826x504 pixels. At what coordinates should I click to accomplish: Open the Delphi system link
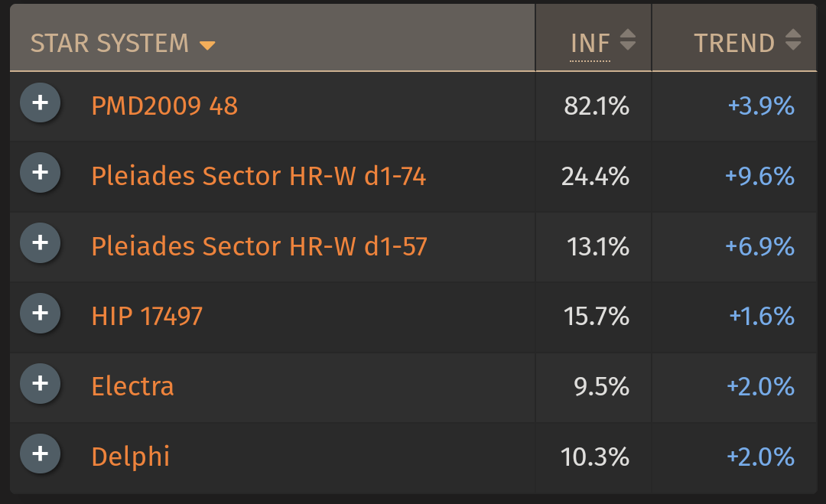point(131,457)
